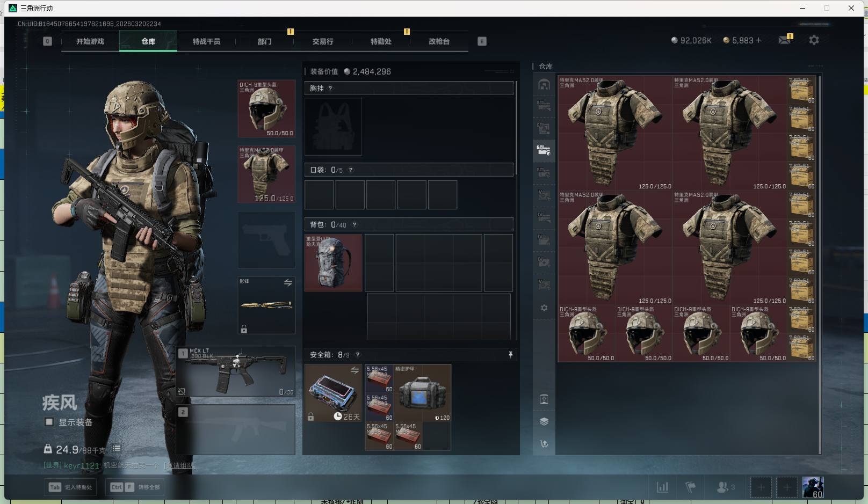The image size is (868, 504).
Task: Click the Ctrl F 转移全部 button
Action: pyautogui.click(x=135, y=487)
